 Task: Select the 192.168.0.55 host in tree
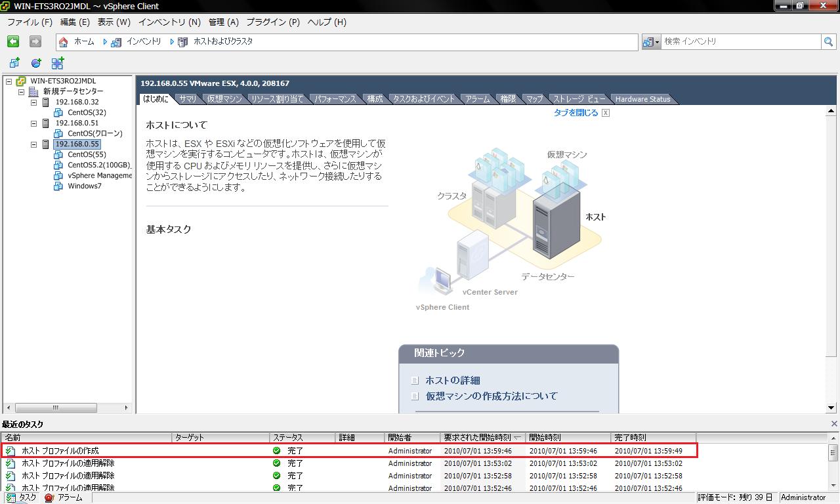[x=77, y=144]
